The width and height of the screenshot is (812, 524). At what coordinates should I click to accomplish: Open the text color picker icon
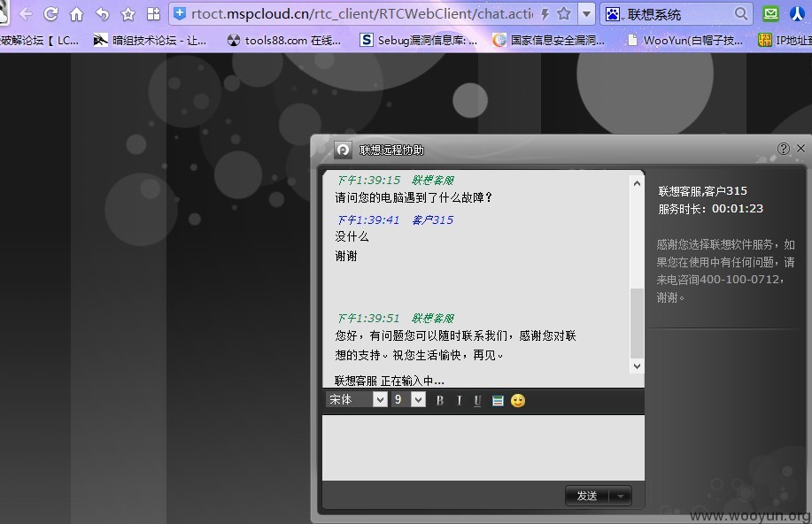point(498,400)
